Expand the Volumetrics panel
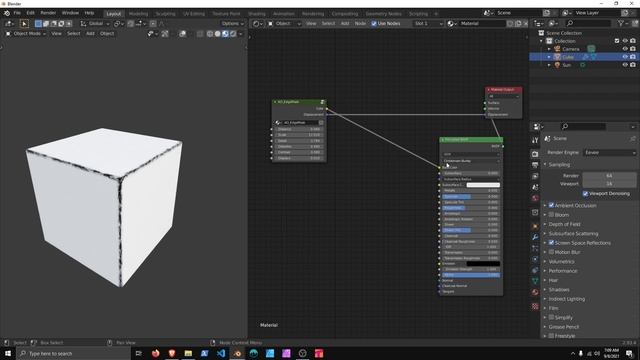The width and height of the screenshot is (640, 360). coord(561,262)
